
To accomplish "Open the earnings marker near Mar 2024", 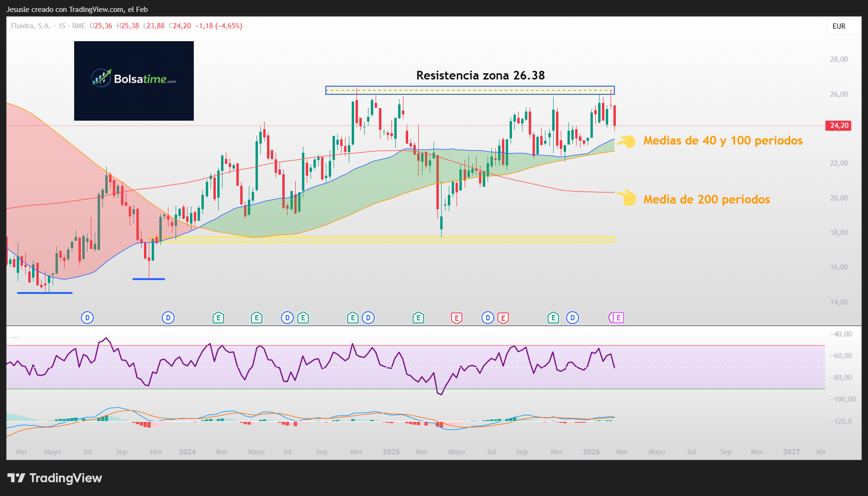I will pos(218,317).
